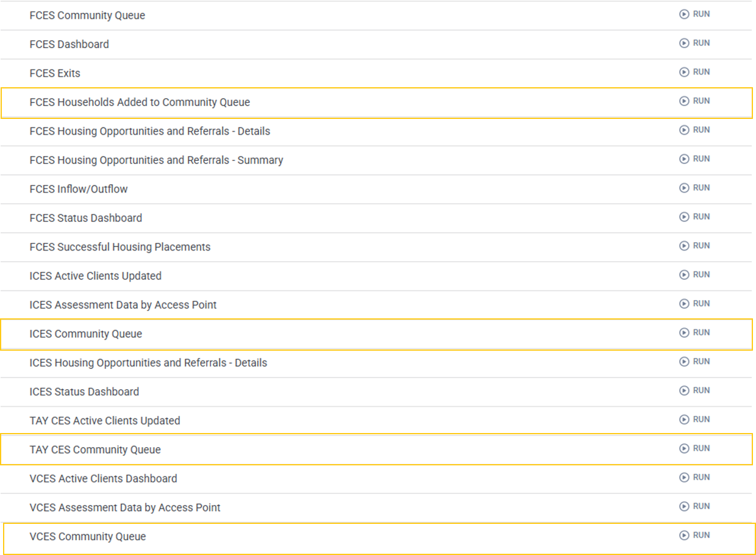Run FCES Inflow/Outflow report

pos(694,188)
